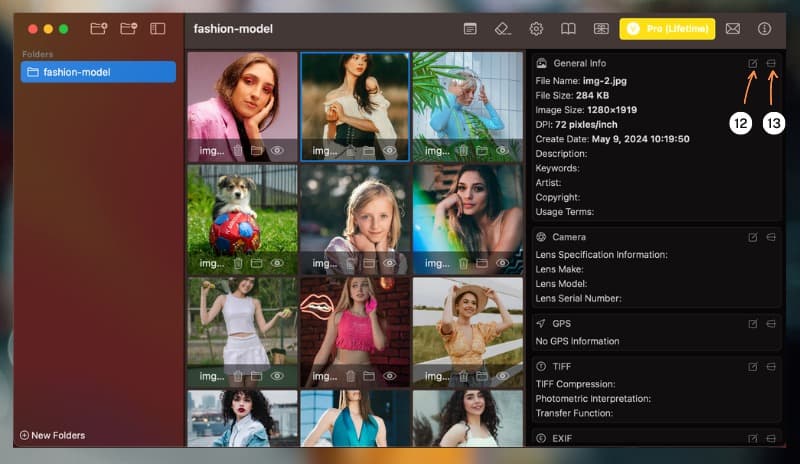Toggle the sidebar panel icon
Viewport: 800px width, 464px height.
pos(158,29)
